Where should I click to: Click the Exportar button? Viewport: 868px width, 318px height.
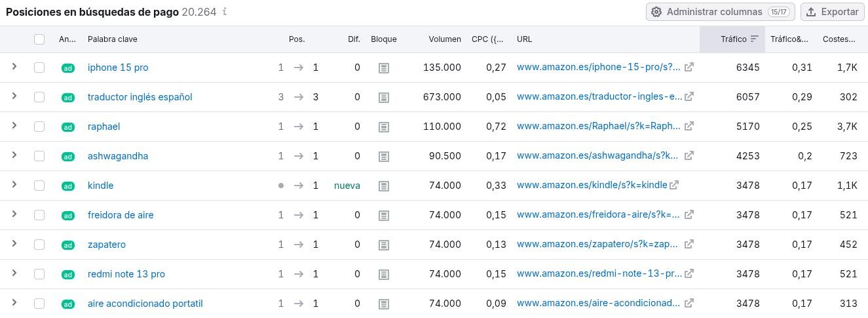(x=833, y=12)
